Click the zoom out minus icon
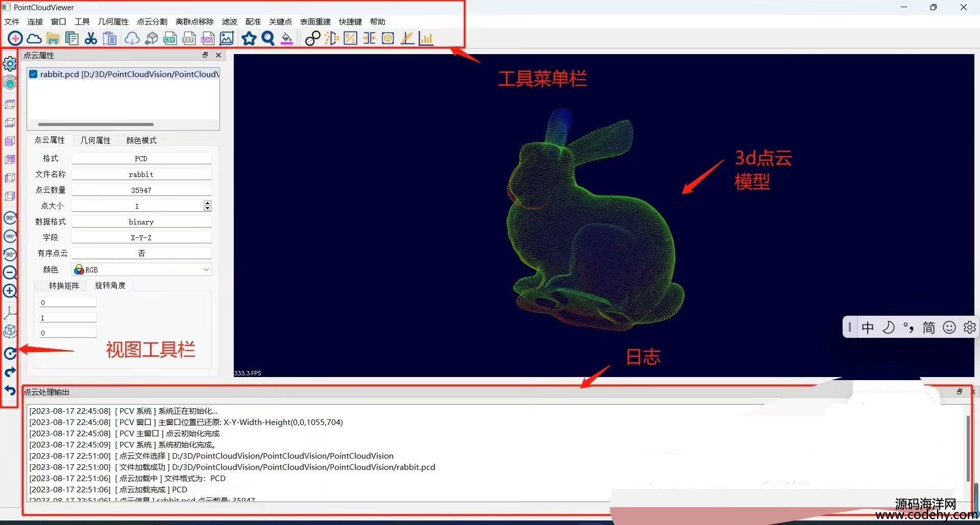The image size is (980, 525). 10,272
